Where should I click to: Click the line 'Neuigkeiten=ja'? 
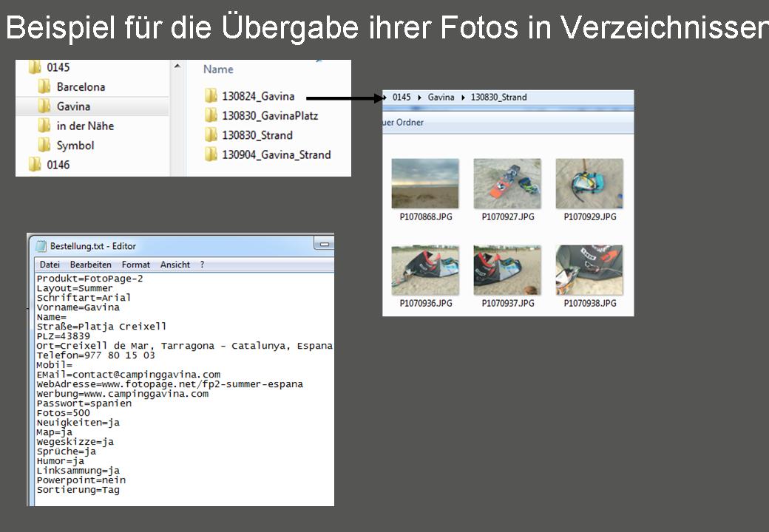(x=78, y=423)
